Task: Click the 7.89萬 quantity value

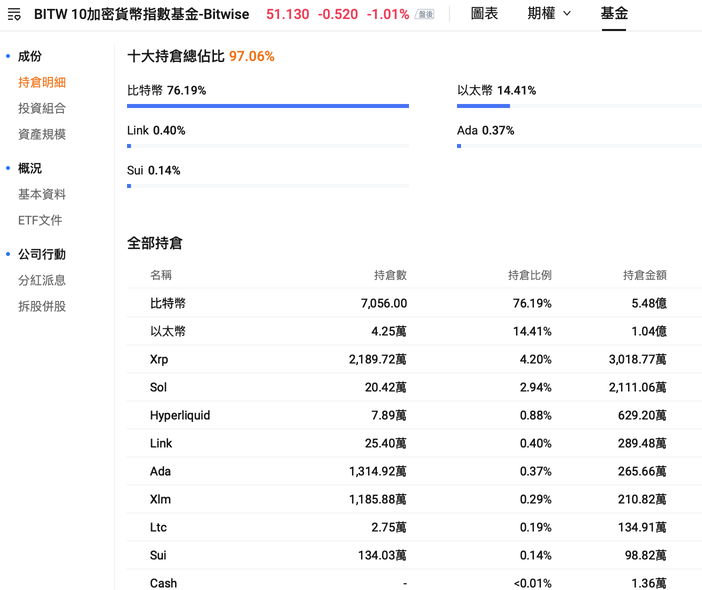Action: pyautogui.click(x=389, y=415)
